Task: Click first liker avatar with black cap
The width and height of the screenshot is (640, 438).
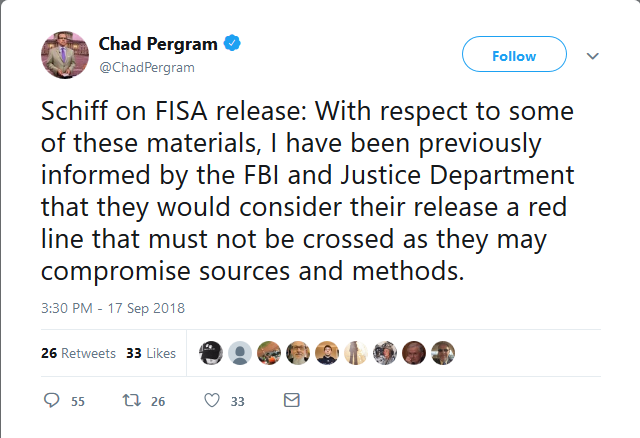Action: click(211, 353)
